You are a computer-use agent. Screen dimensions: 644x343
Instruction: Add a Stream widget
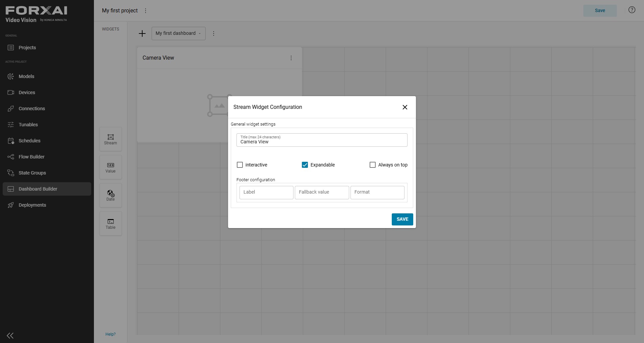[x=111, y=139]
